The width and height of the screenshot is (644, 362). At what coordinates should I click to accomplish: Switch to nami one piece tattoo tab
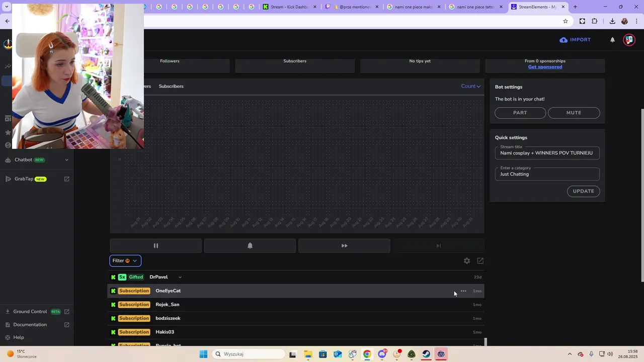[x=476, y=7]
